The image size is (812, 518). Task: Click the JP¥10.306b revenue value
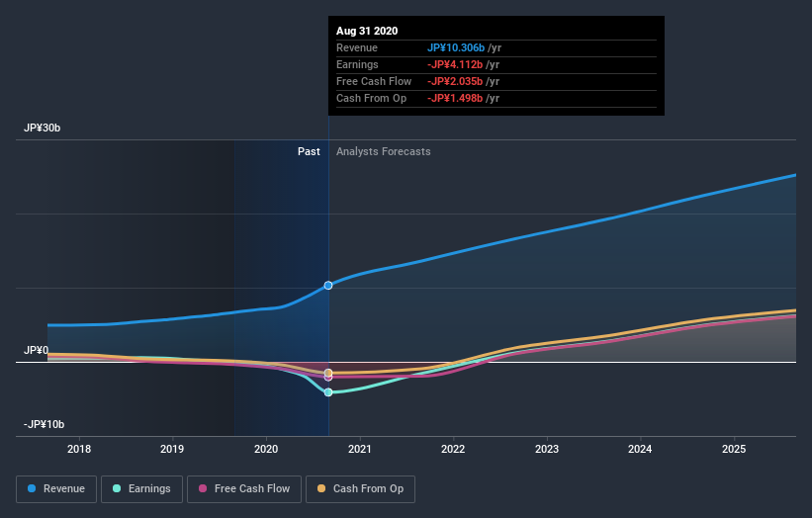(456, 47)
